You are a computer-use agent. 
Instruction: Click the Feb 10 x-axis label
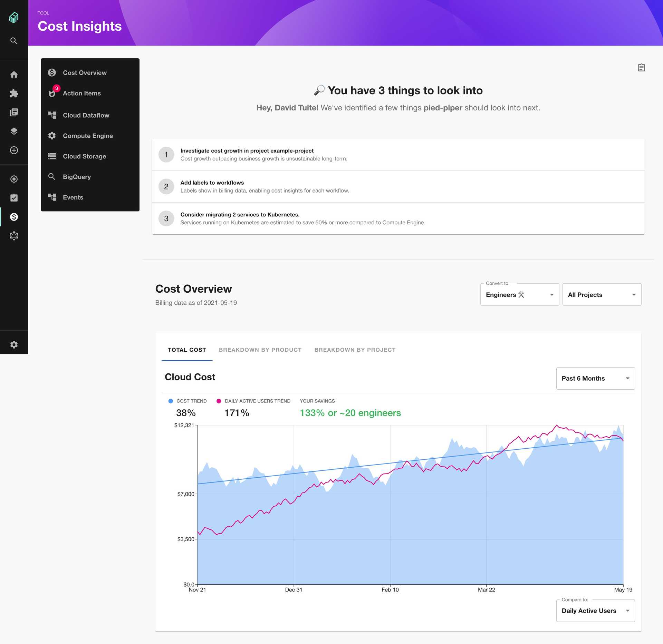[390, 589]
